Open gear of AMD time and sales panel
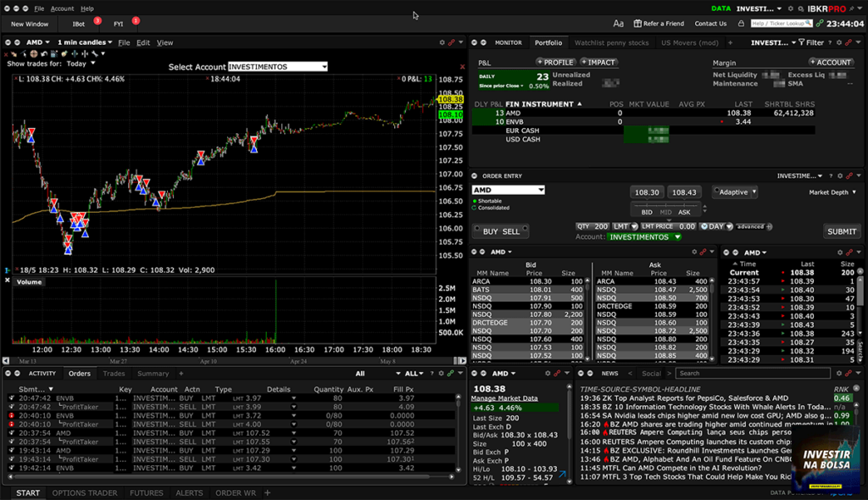 coord(840,253)
